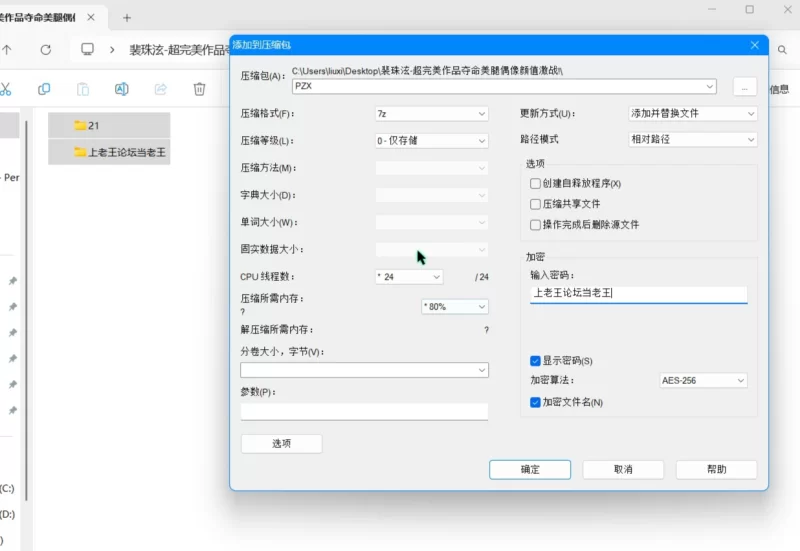
Task: Click the Cut scissors icon in Explorer toolbar
Action: (5, 89)
